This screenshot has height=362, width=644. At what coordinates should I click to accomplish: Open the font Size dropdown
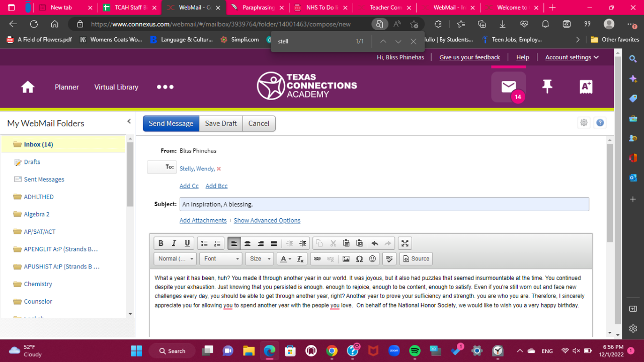[x=259, y=258]
